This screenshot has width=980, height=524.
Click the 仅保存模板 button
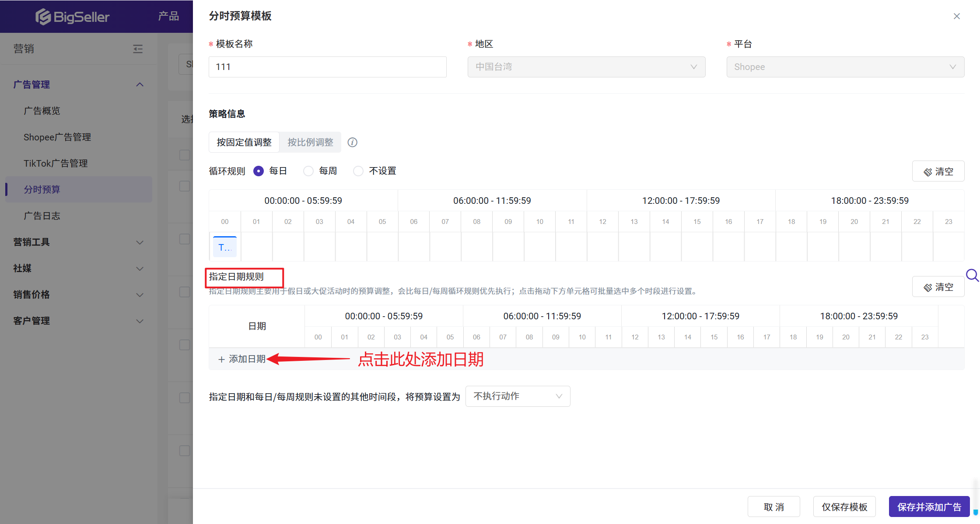tap(844, 507)
